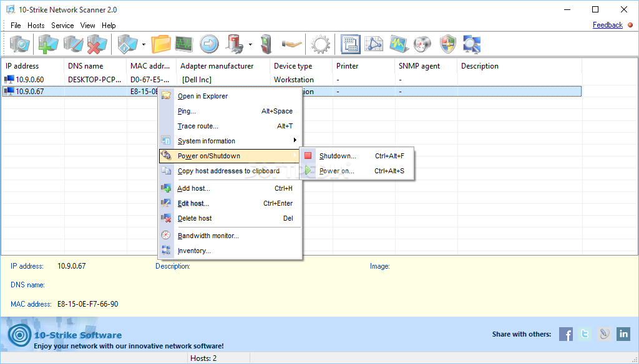
Task: Delete host using the red X computer icon
Action: coord(97,44)
